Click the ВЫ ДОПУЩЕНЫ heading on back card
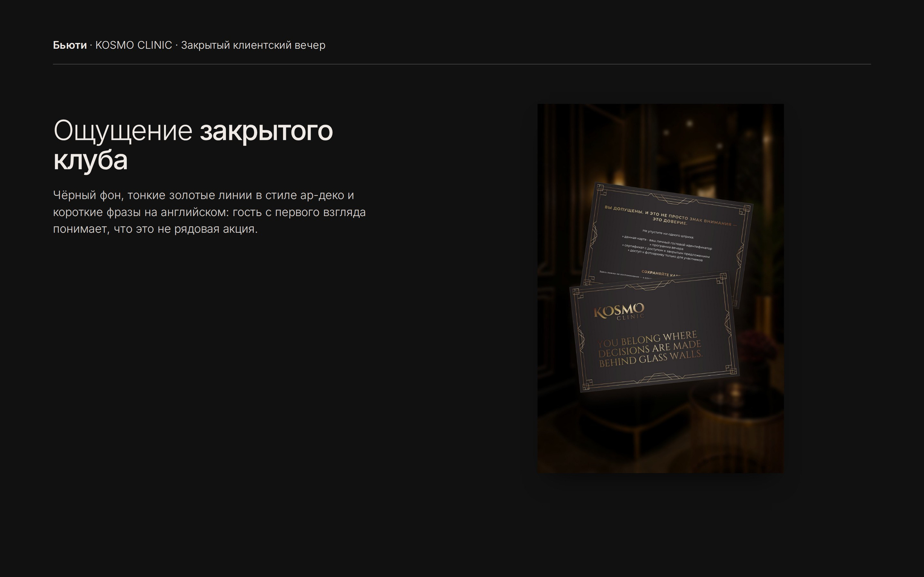This screenshot has width=924, height=577. [670, 216]
